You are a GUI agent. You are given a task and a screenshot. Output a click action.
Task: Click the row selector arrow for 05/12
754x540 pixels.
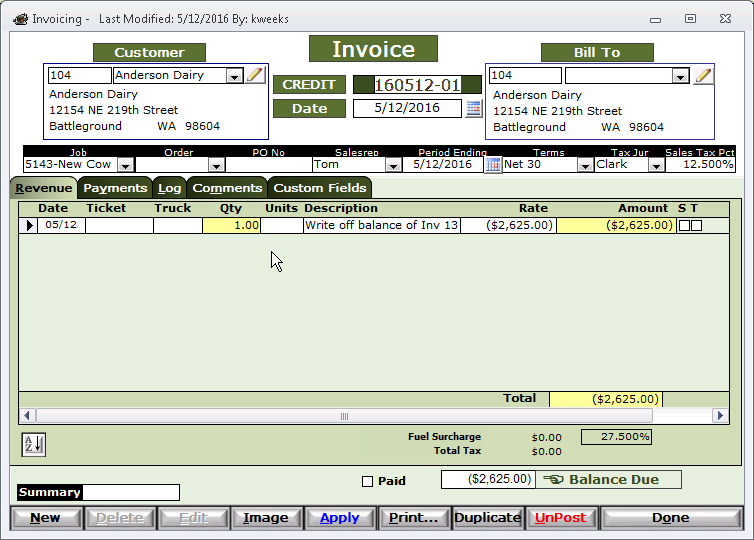(x=29, y=225)
